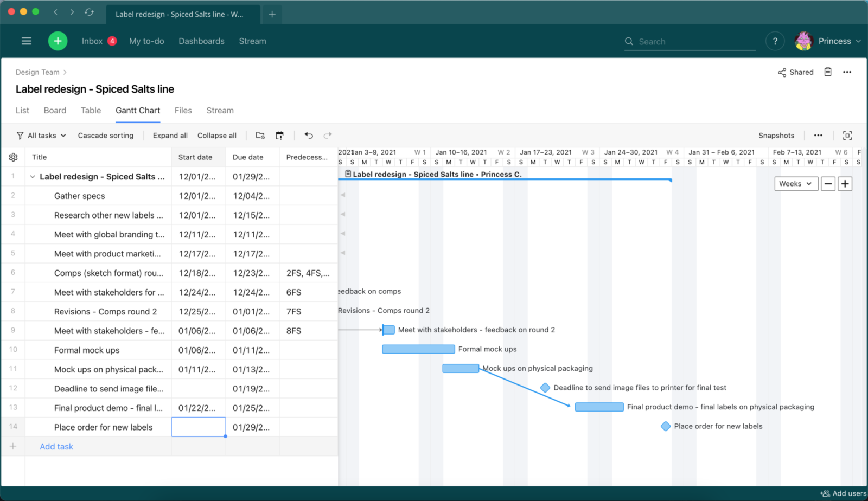
Task: Switch to the Files tab
Action: pyautogui.click(x=183, y=111)
